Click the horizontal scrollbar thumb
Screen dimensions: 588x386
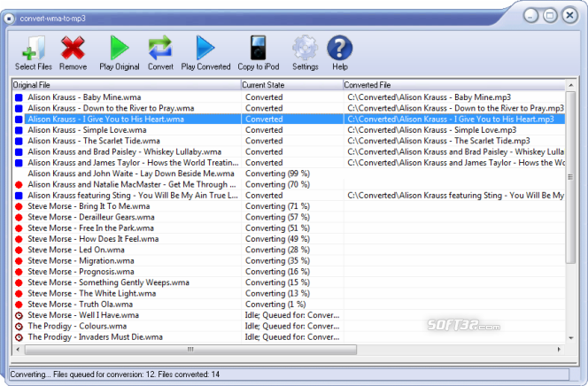coord(190,350)
